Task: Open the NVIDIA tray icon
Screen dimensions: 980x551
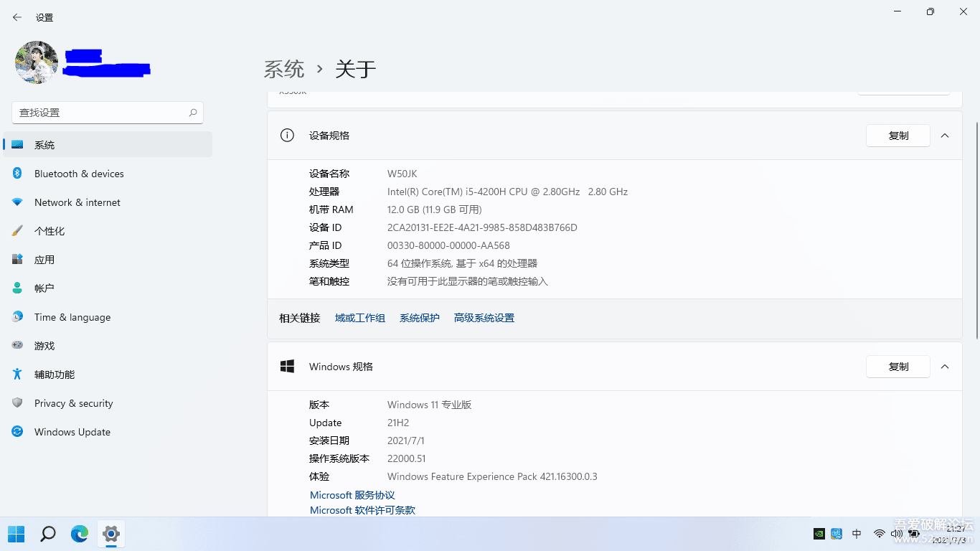Action: tap(819, 534)
